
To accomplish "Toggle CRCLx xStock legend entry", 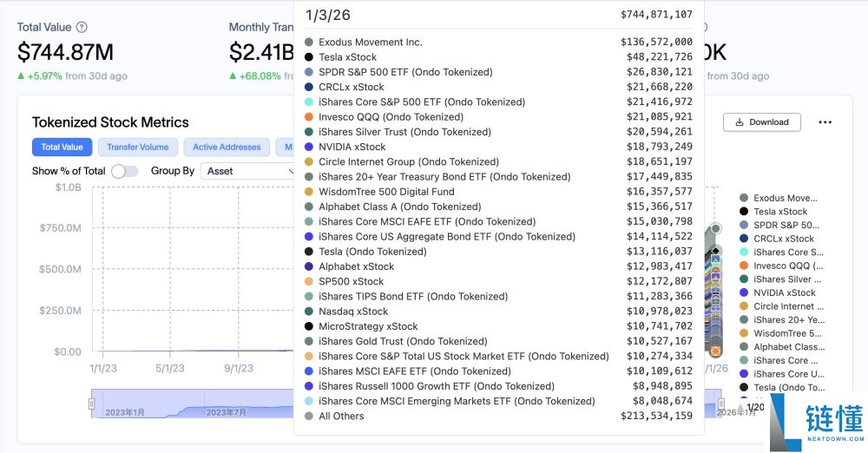I will tap(777, 239).
